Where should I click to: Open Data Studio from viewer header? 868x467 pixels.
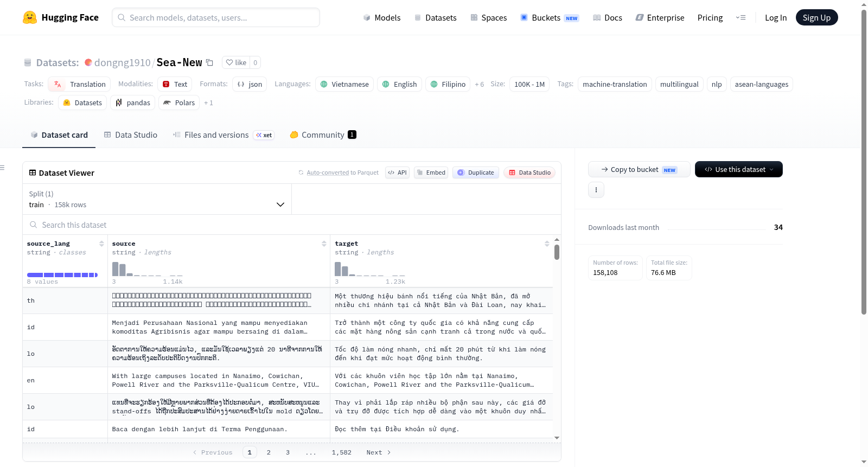[x=529, y=172]
